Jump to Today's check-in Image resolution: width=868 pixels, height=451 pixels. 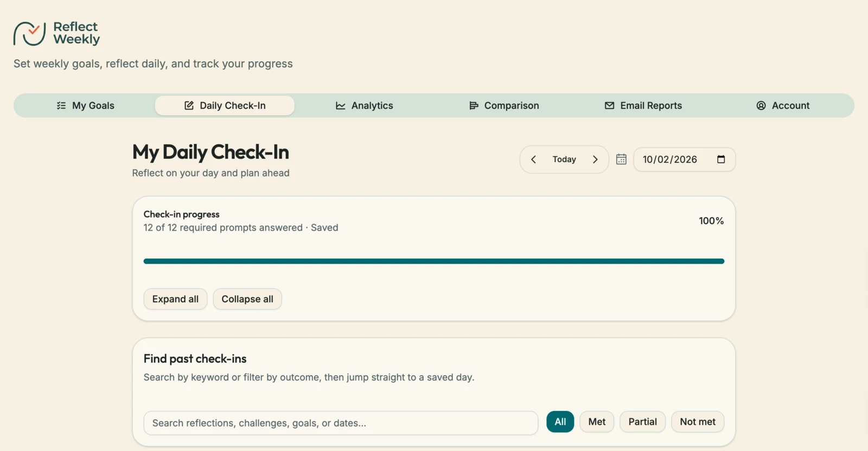(564, 160)
